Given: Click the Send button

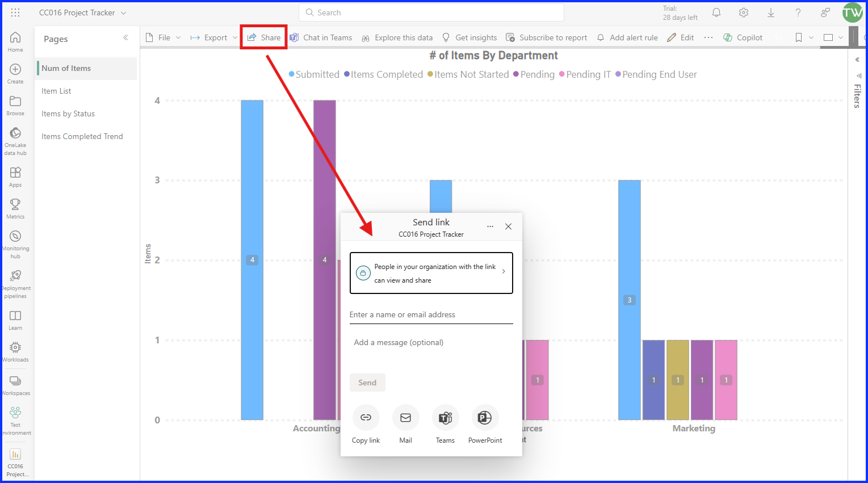Looking at the screenshot, I should pos(367,383).
